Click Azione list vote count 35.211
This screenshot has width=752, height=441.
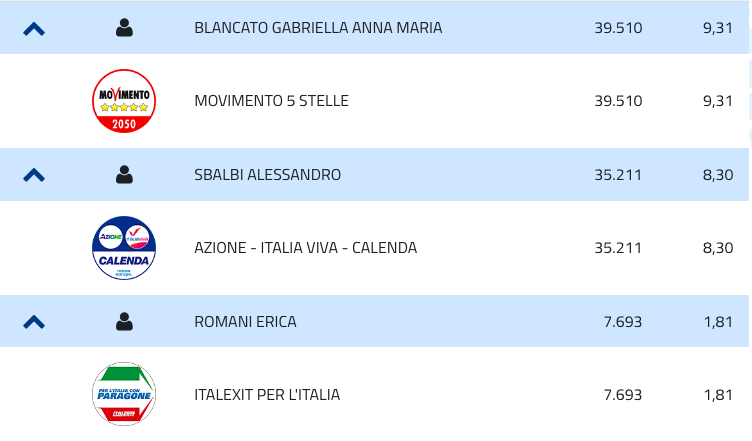618,248
